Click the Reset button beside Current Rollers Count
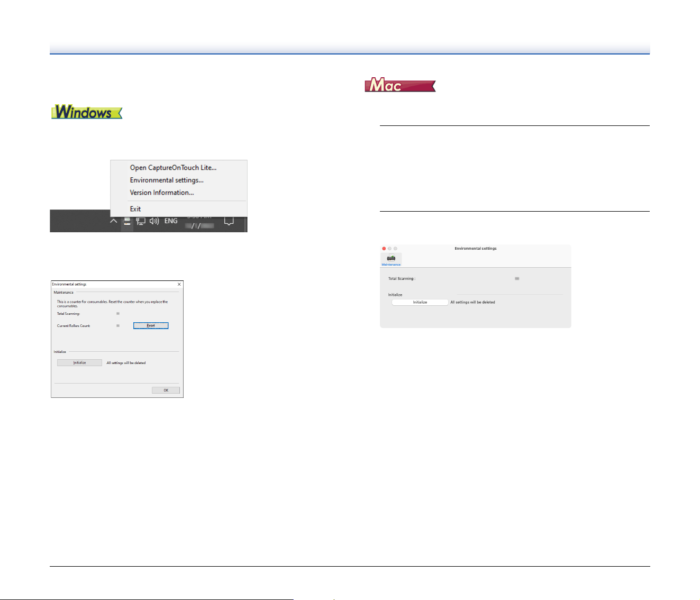700x600 pixels. click(151, 325)
